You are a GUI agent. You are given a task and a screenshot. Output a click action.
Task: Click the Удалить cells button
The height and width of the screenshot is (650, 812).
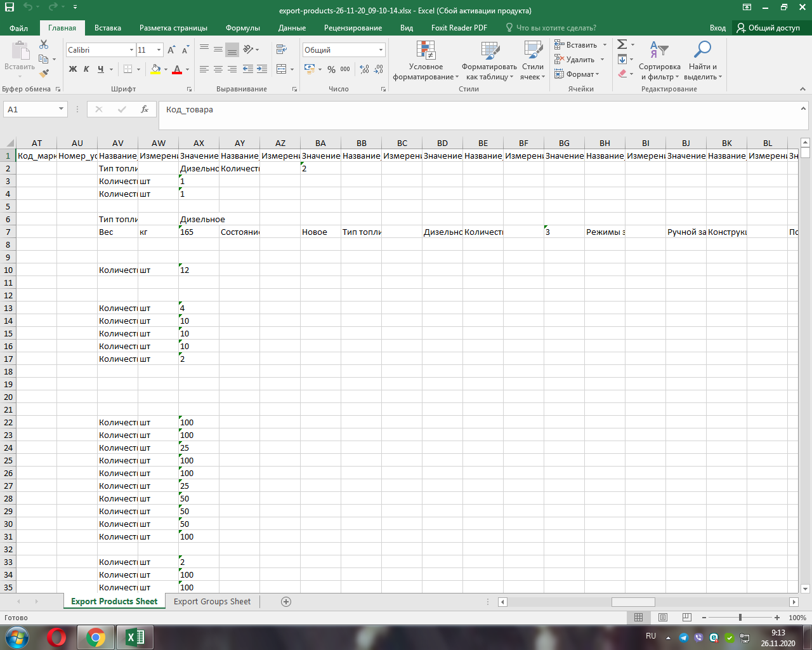580,60
